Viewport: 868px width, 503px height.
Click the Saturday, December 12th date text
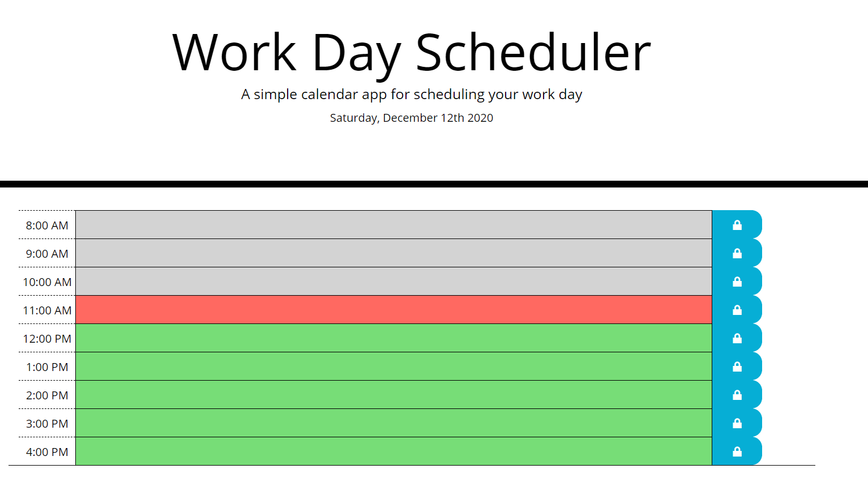(x=411, y=118)
